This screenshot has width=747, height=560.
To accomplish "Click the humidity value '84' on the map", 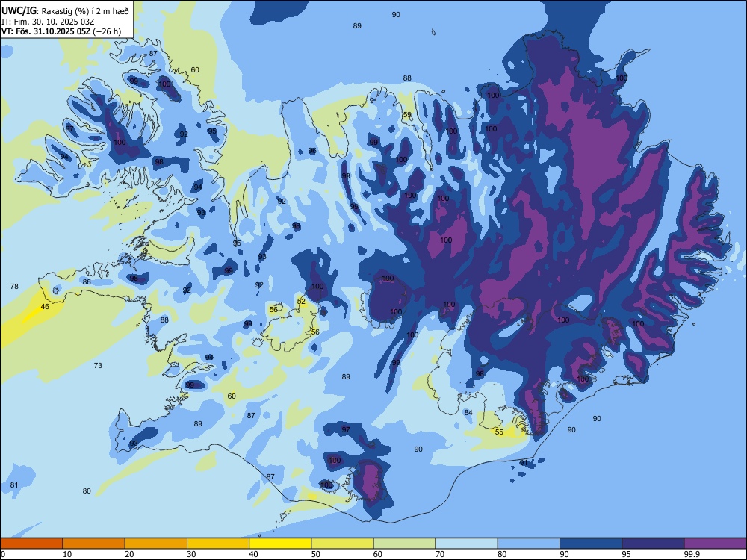I will (468, 412).
